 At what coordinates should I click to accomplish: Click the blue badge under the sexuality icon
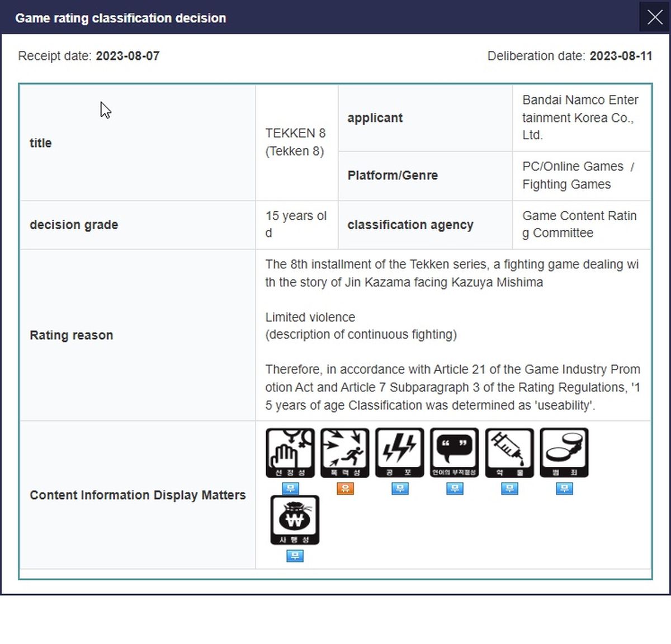pos(290,489)
